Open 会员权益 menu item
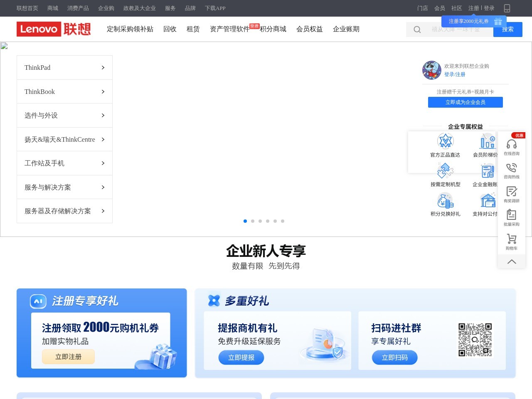 [310, 29]
